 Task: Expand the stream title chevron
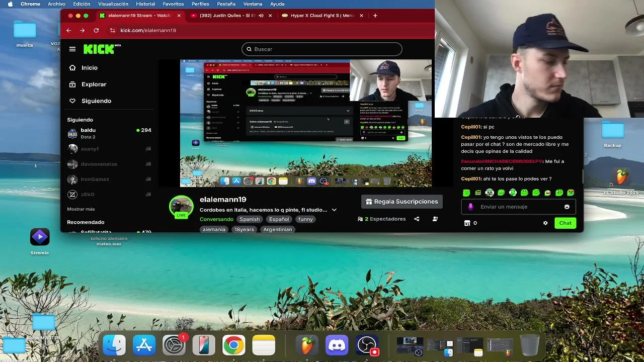point(334,210)
